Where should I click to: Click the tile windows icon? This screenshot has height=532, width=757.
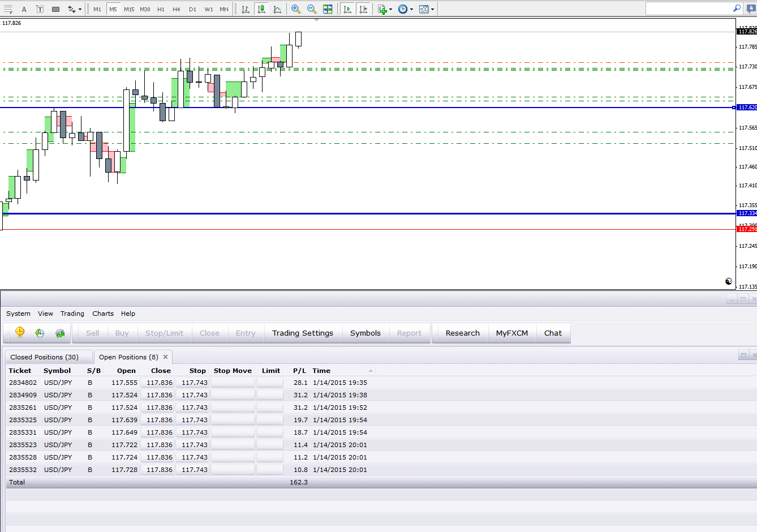tap(328, 9)
